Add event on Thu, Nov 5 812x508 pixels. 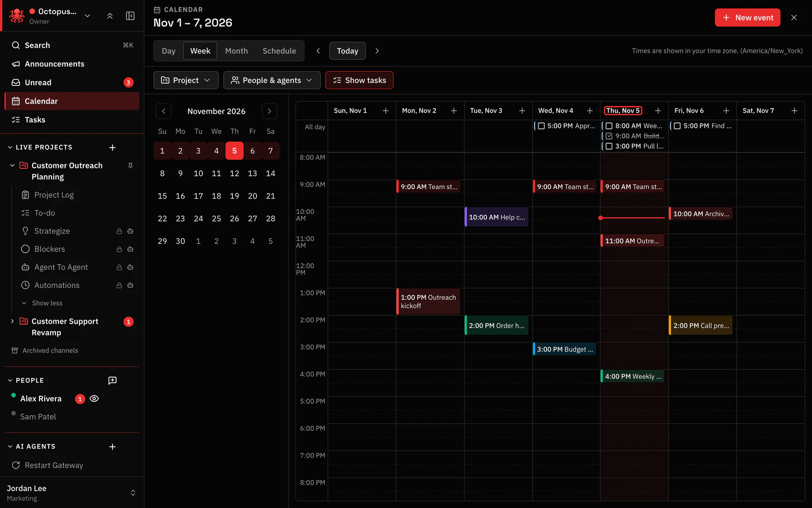(658, 111)
